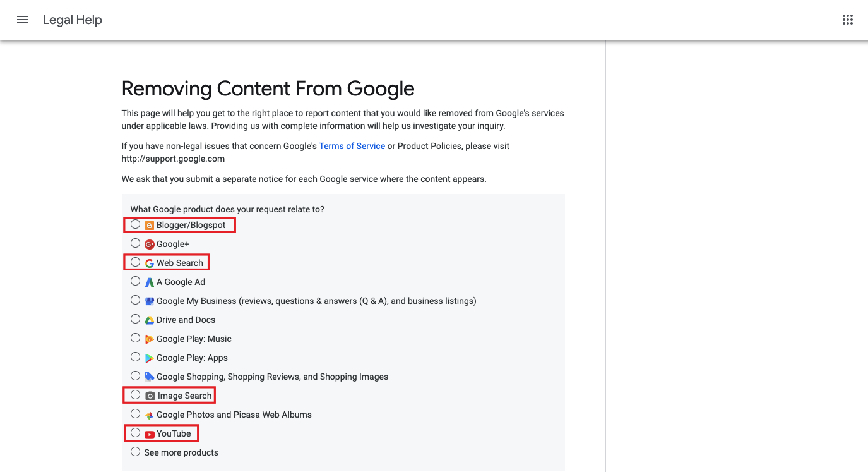
Task: Click the 'Removing Content From Google' heading
Action: (268, 88)
